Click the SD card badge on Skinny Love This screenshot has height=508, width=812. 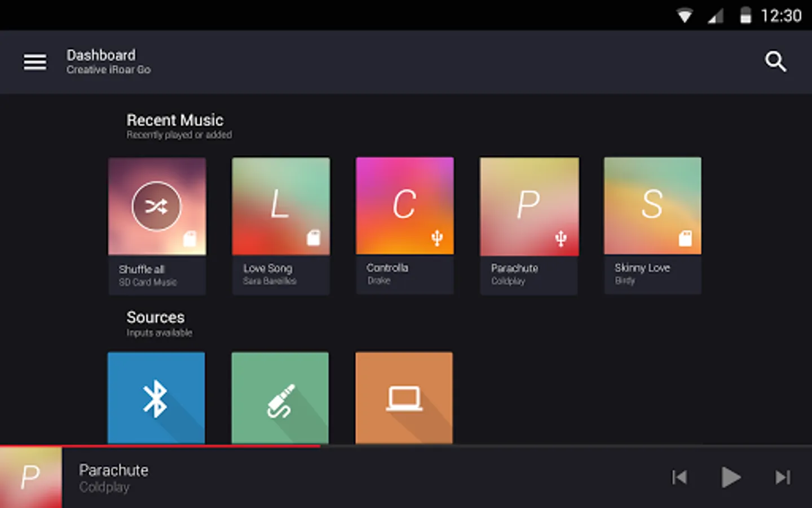tap(685, 238)
